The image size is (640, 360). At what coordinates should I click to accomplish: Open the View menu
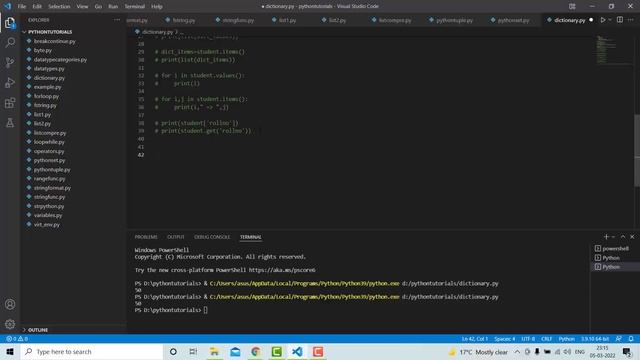pyautogui.click(x=82, y=7)
